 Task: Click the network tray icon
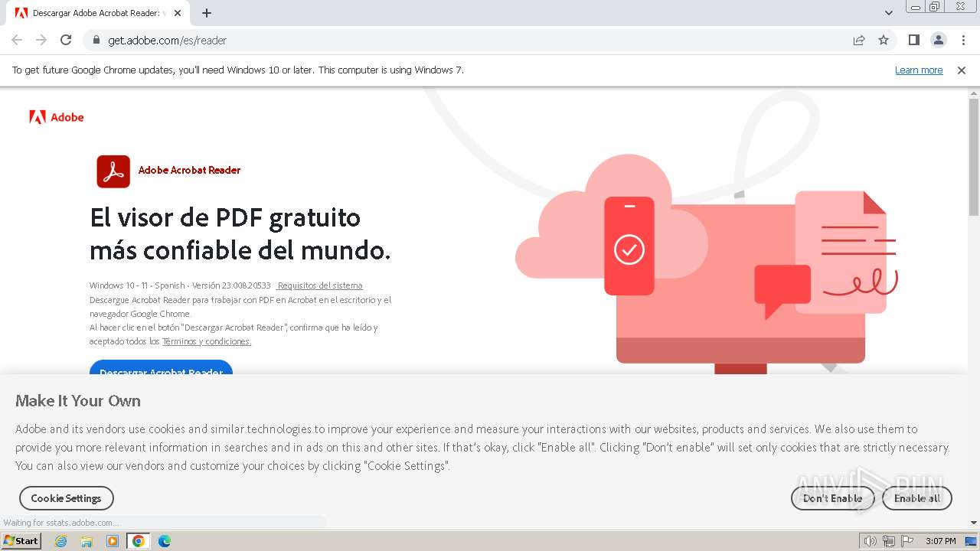(889, 541)
